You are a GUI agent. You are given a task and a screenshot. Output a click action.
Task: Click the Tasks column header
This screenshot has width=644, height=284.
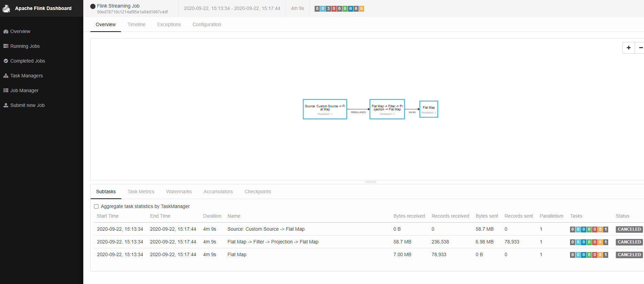(x=576, y=216)
